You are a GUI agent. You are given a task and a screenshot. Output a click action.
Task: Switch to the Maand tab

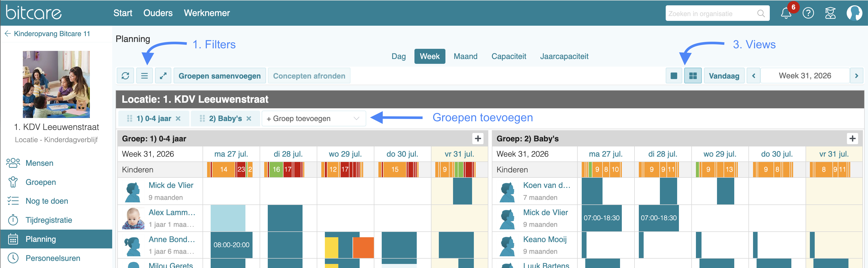[465, 56]
